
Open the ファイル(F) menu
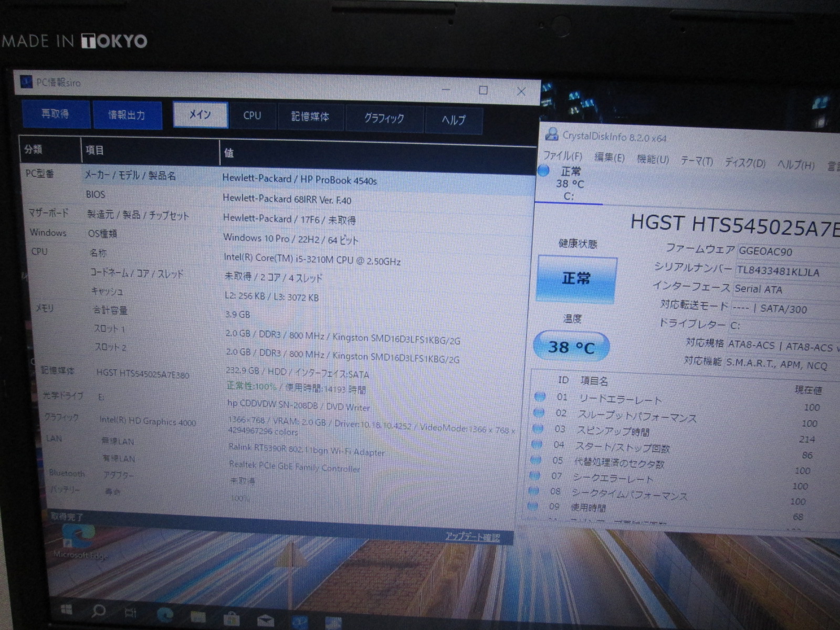[x=562, y=156]
